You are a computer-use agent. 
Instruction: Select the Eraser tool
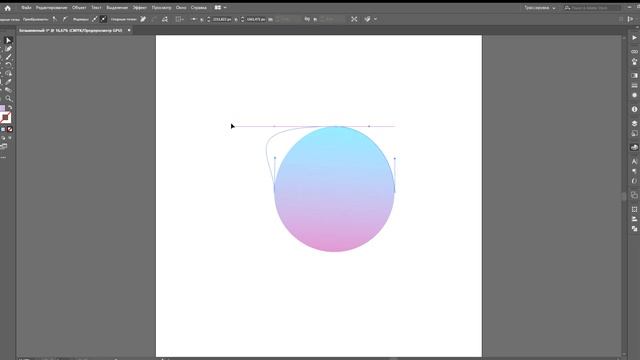[x=8, y=90]
